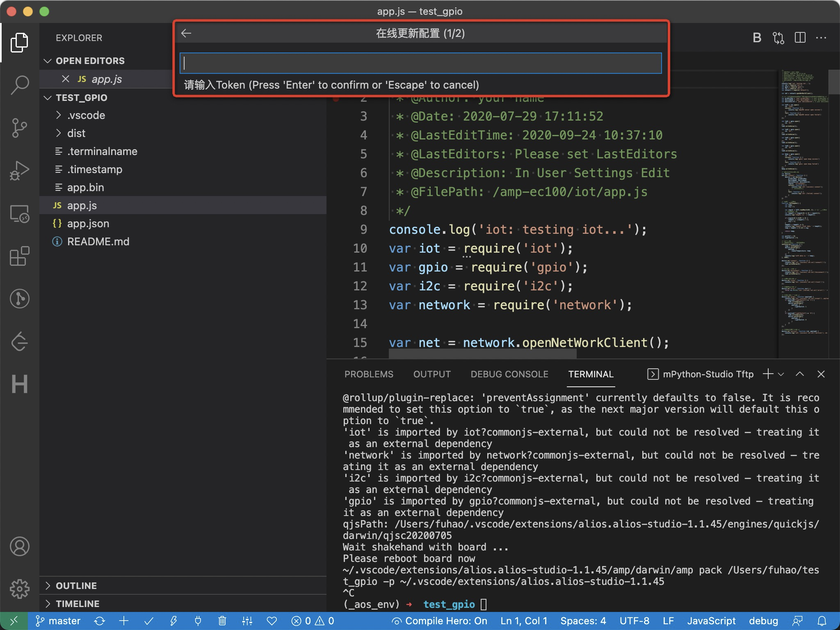
Task: Open the Manage gear menu
Action: [19, 589]
